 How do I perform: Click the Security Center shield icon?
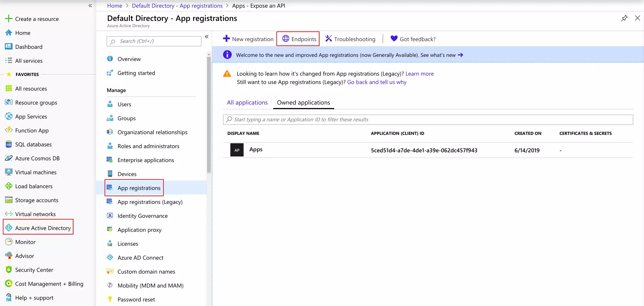pyautogui.click(x=9, y=270)
